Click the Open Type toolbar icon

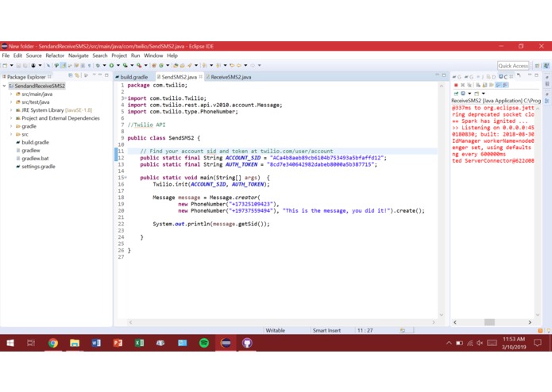[x=176, y=65]
